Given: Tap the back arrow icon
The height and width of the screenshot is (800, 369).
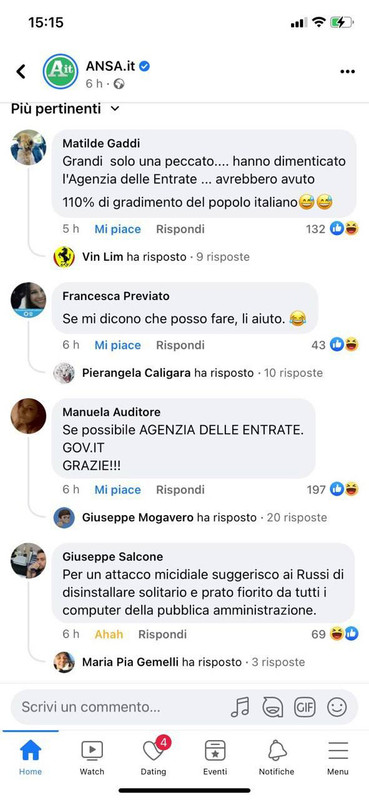Looking at the screenshot, I should (21, 71).
